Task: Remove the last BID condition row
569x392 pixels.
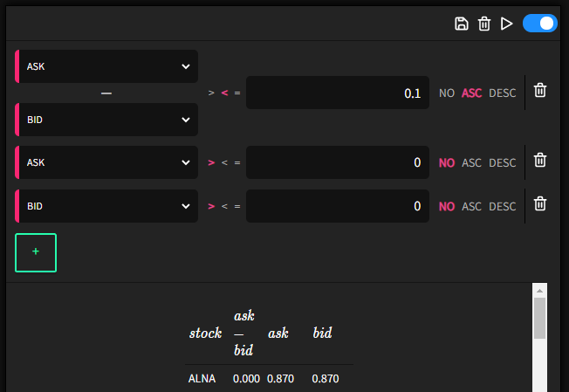Action: click(540, 205)
